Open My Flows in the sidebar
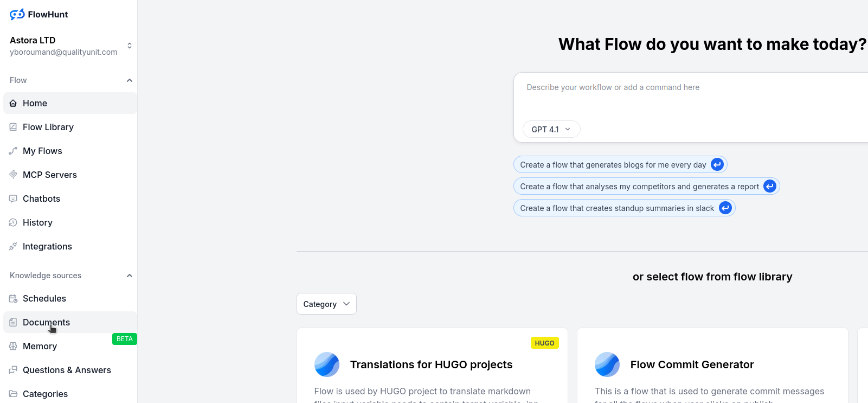 (42, 151)
